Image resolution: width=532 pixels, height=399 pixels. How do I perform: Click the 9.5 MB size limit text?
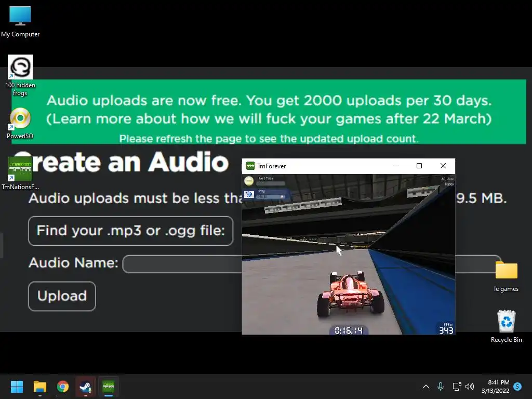pos(481,198)
